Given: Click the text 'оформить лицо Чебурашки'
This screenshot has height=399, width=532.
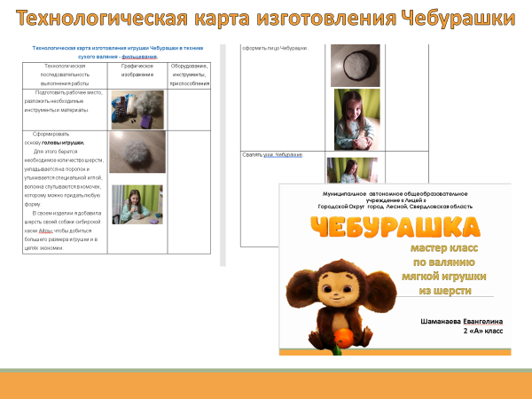Looking at the screenshot, I should pos(275,48).
